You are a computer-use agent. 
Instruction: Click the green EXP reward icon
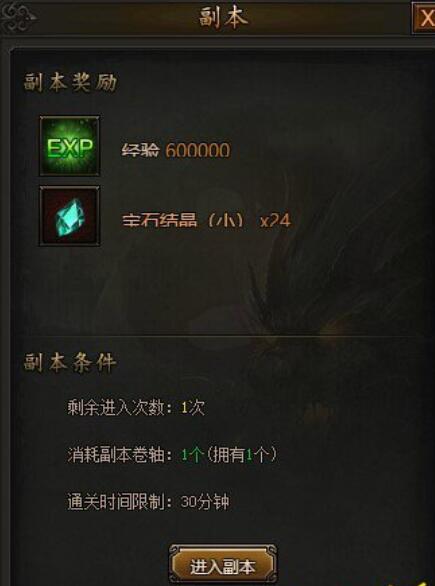[70, 146]
